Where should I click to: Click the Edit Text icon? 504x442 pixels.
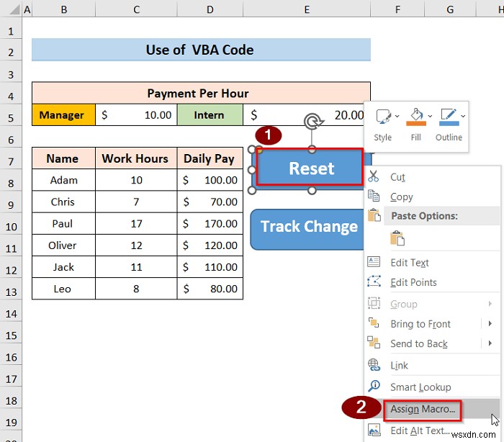[374, 262]
